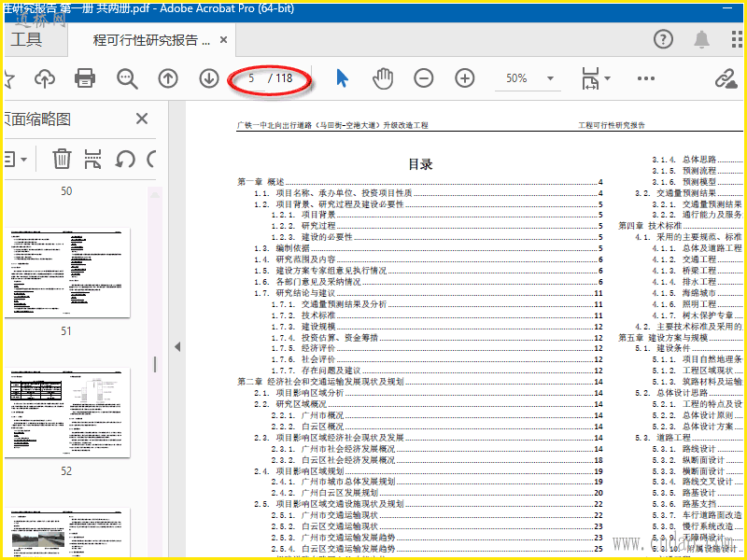Viewport: 747px width, 560px height.
Task: Select the thumbnail below the 52 label
Action: click(67, 532)
